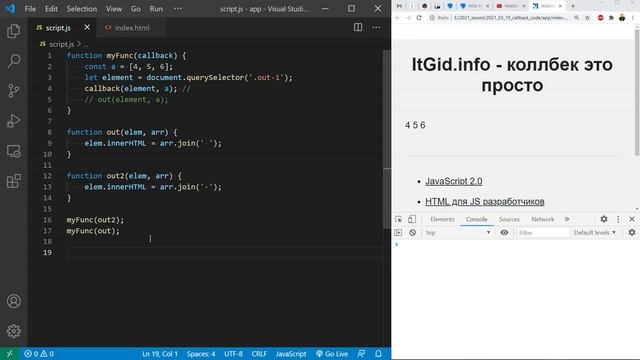Open a new browser tab

tap(573, 6)
